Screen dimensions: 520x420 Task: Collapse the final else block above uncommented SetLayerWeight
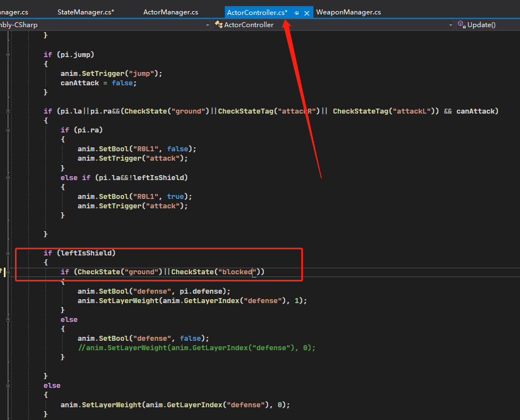8,386
